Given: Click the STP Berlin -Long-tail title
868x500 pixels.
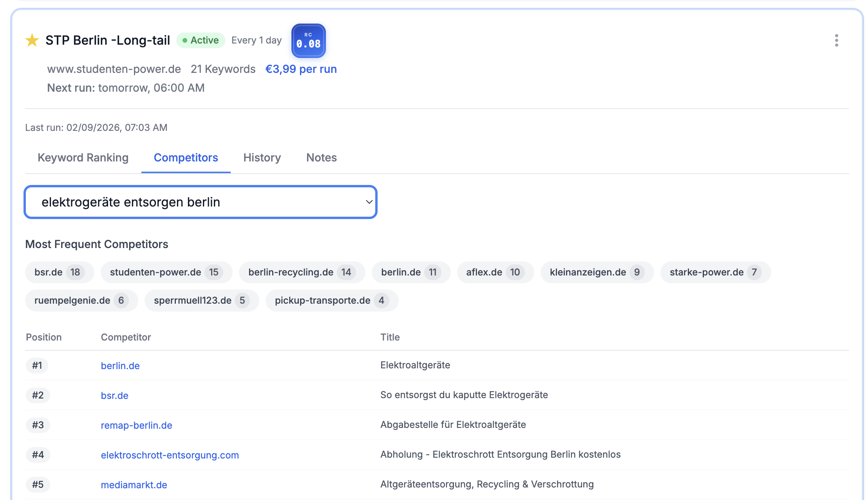Looking at the screenshot, I should point(107,40).
